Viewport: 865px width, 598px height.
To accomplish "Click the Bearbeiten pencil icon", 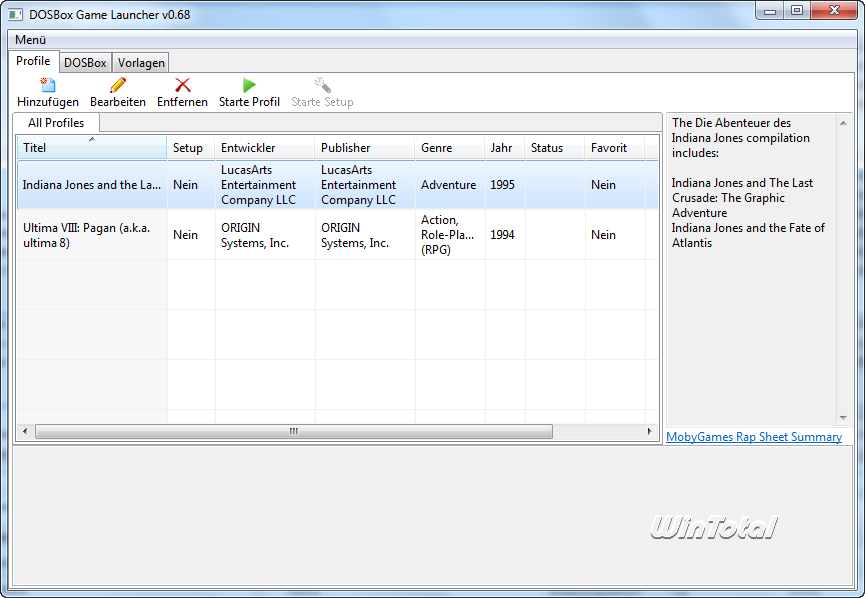I will [x=118, y=85].
